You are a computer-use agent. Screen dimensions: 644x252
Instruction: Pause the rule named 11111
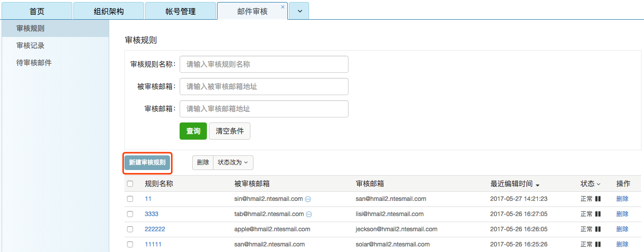(597, 244)
